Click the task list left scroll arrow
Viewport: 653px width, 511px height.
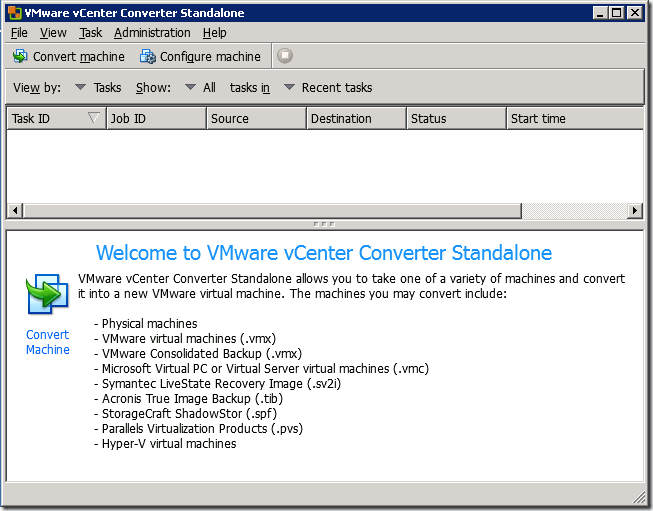(x=14, y=211)
